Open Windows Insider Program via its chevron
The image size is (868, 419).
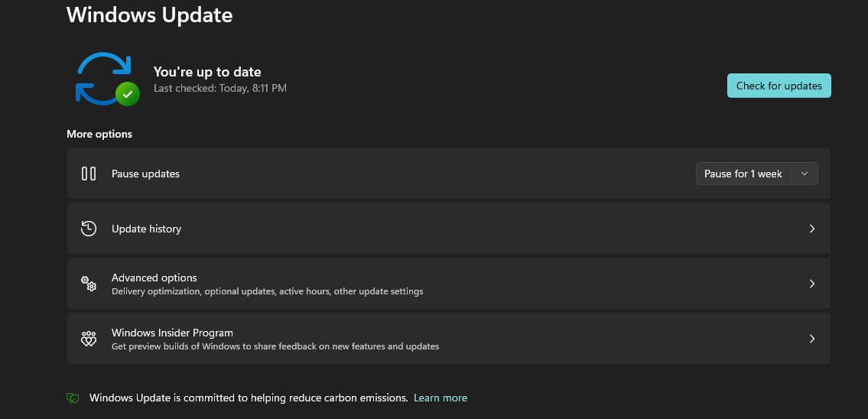tap(811, 339)
